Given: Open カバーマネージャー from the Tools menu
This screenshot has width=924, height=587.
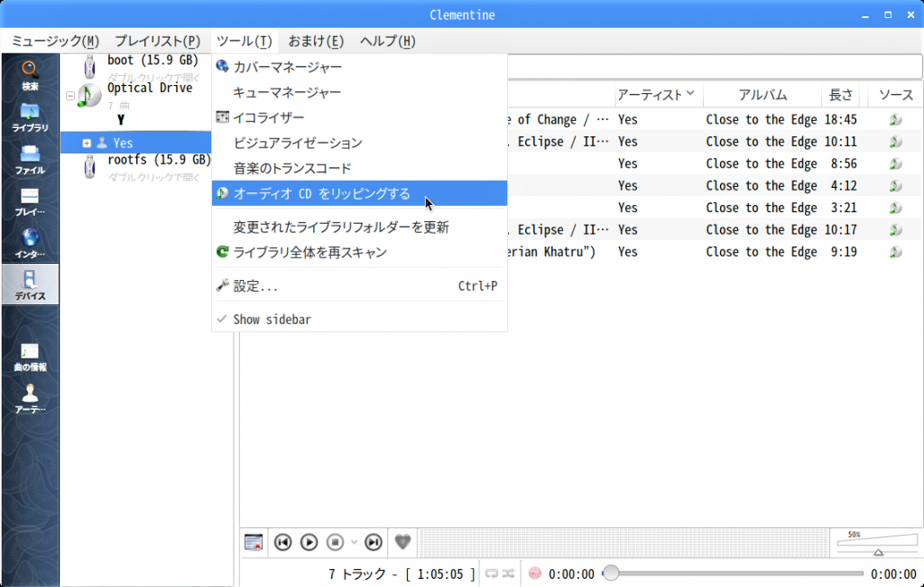Looking at the screenshot, I should pos(359,67).
